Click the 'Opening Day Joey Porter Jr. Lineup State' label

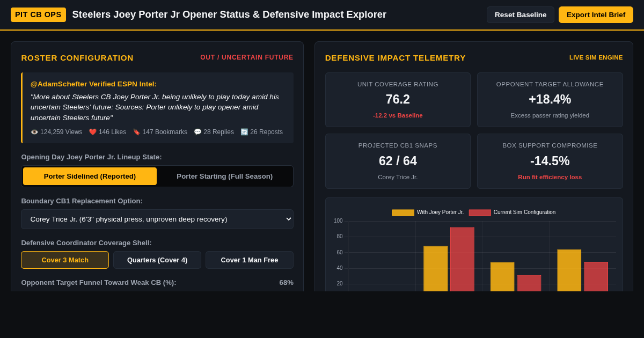tap(91, 157)
